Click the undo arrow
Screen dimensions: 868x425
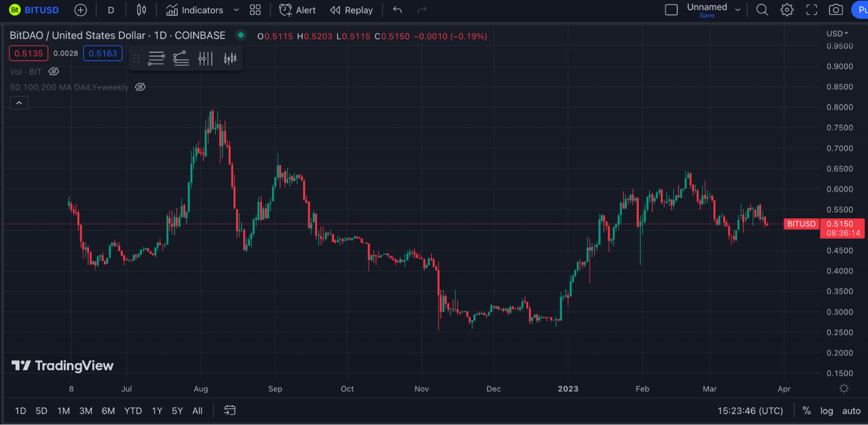tap(397, 10)
